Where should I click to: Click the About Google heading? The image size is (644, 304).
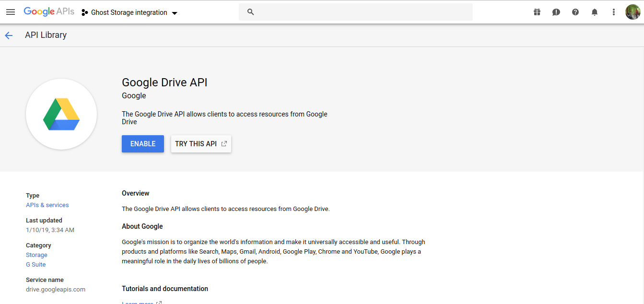(x=142, y=226)
